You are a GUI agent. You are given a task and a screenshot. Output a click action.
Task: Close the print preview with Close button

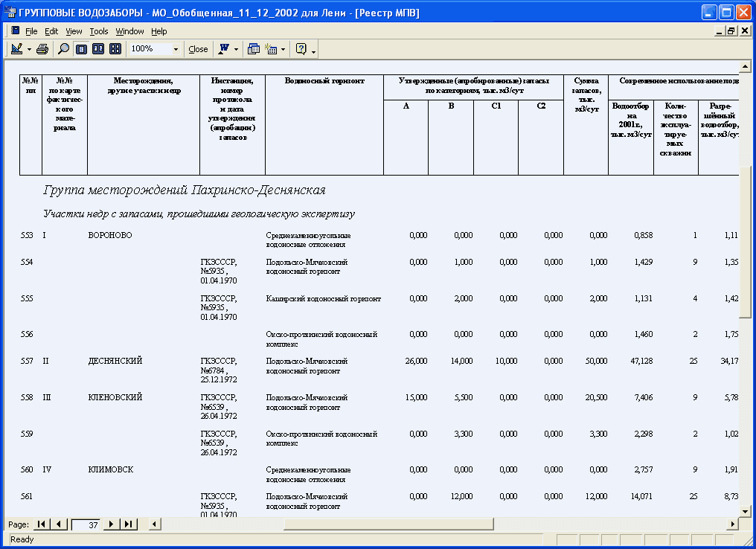198,49
